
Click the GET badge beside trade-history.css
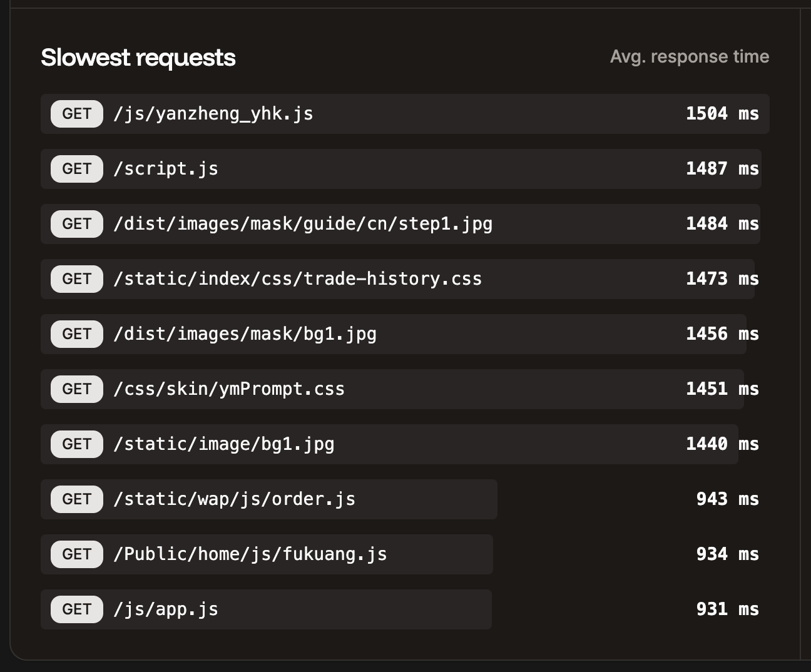click(x=76, y=278)
